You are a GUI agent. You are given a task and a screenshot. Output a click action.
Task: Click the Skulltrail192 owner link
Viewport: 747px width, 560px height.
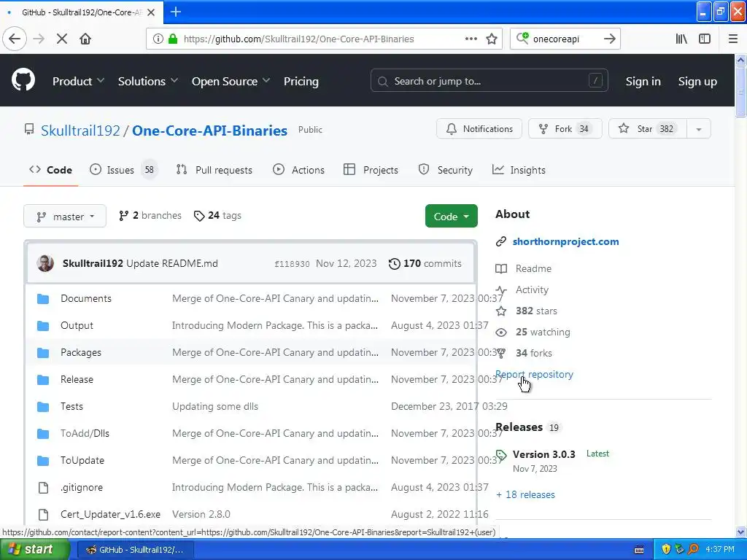[80, 131]
